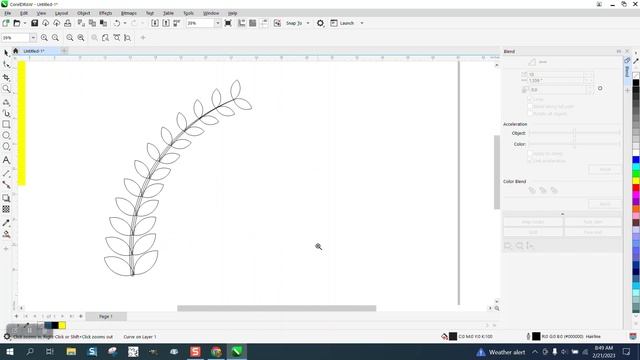Click the Undo arrow icon

click(117, 23)
